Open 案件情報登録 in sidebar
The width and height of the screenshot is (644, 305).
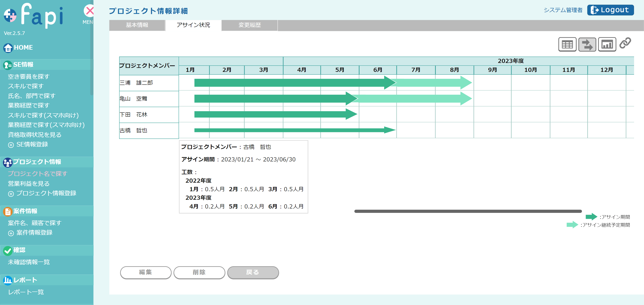click(34, 233)
